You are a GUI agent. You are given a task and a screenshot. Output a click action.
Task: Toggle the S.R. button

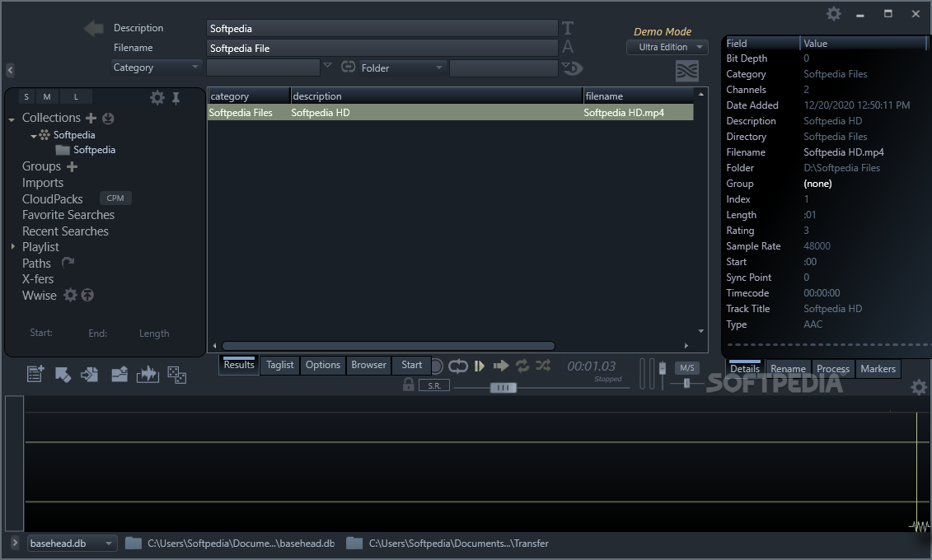[434, 385]
